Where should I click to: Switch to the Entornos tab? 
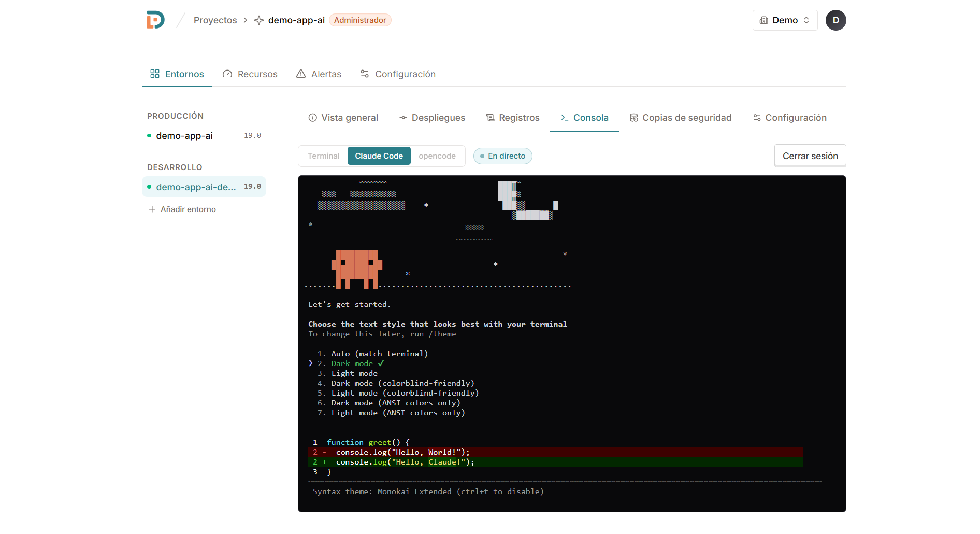pos(177,74)
